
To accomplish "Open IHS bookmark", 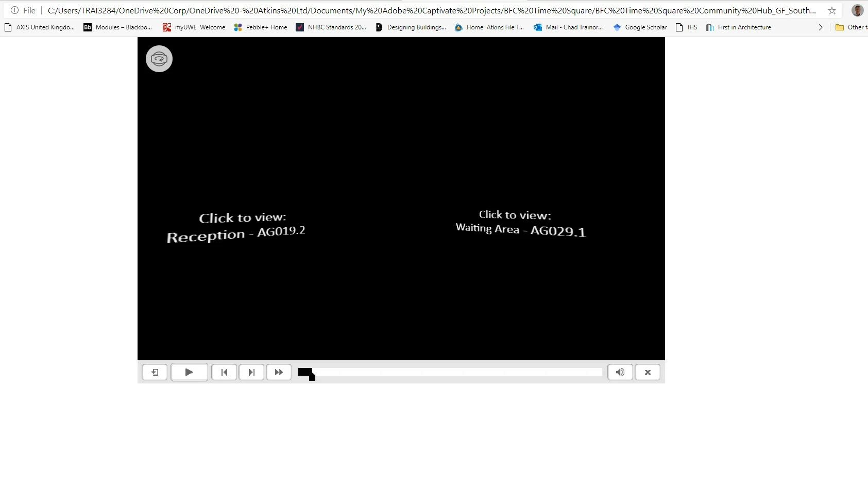I will pyautogui.click(x=687, y=27).
